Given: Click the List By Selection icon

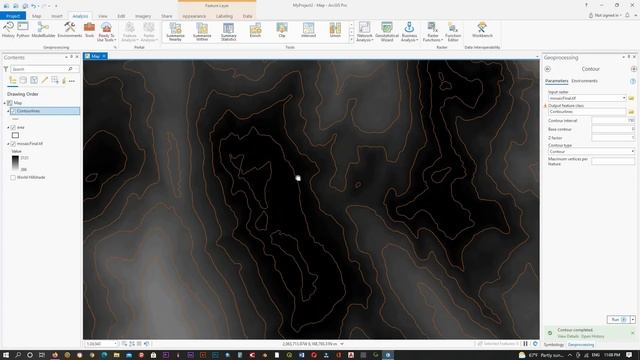Looking at the screenshot, I should [x=34, y=80].
